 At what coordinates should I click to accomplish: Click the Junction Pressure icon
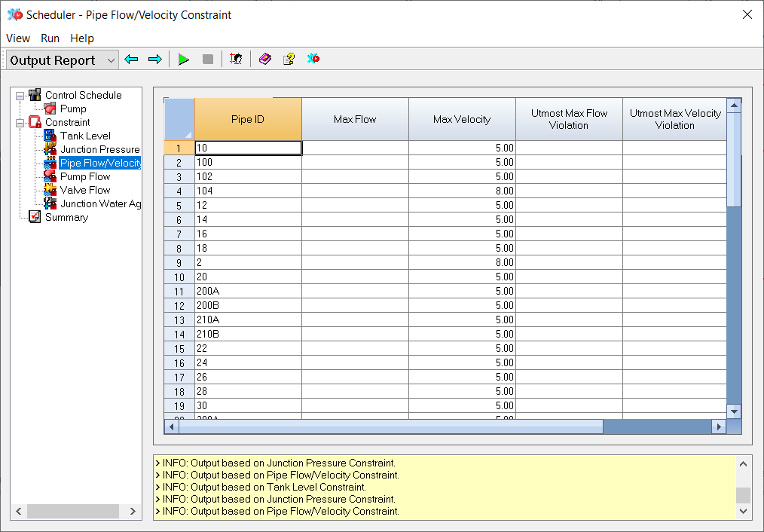50,149
